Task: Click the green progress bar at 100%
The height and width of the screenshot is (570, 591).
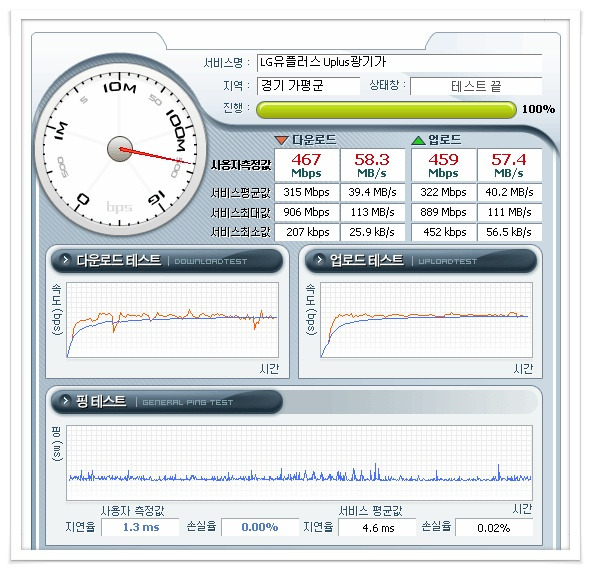Action: coord(386,110)
